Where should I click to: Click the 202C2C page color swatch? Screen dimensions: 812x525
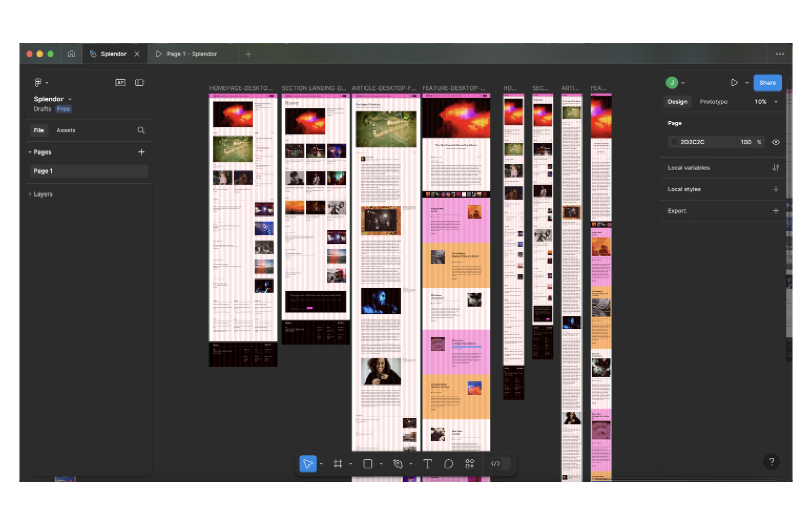(675, 142)
